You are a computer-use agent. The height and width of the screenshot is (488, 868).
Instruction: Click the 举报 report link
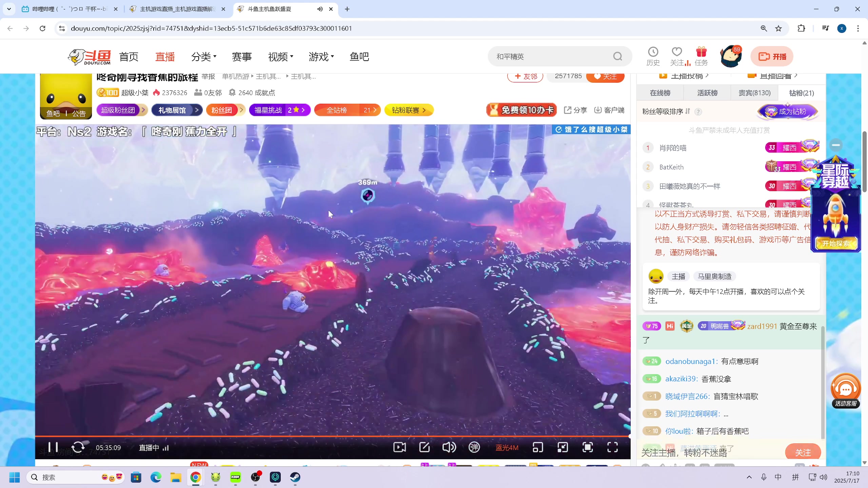pos(208,77)
